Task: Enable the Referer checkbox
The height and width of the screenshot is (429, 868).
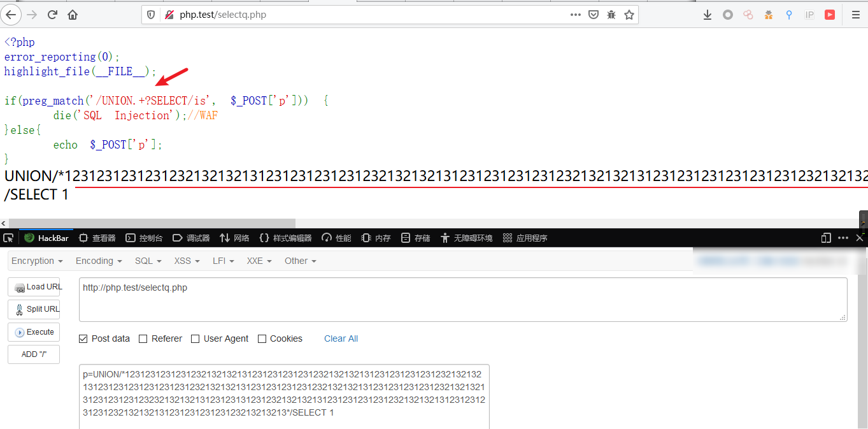Action: (143, 338)
